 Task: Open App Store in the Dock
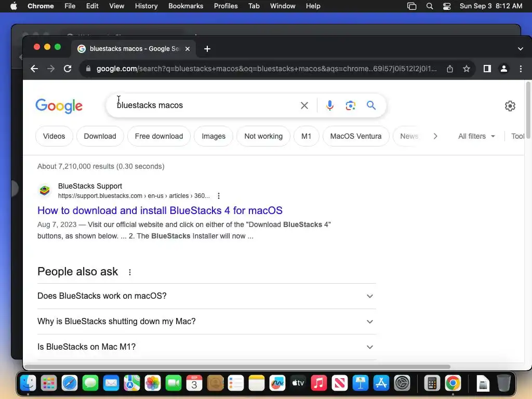[x=381, y=383]
